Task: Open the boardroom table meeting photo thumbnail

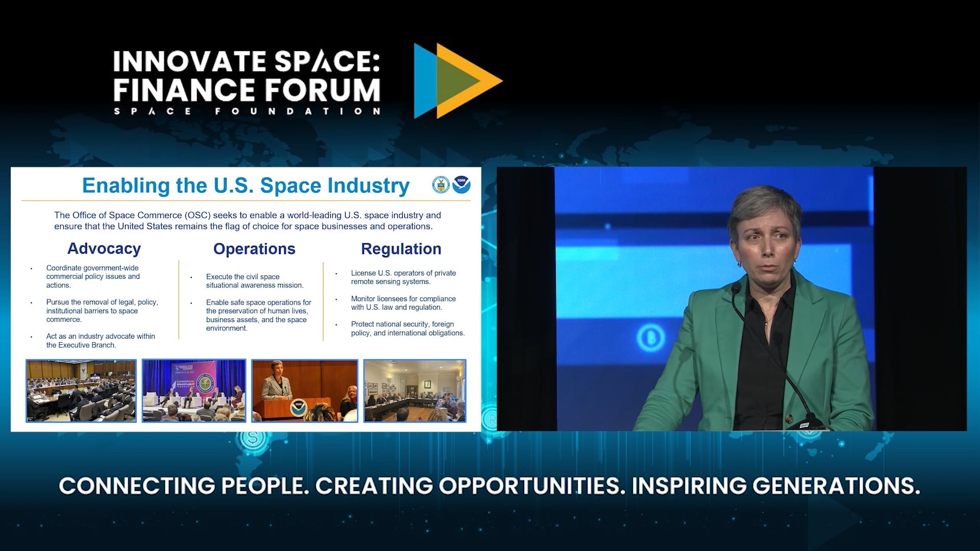Action: [x=414, y=391]
